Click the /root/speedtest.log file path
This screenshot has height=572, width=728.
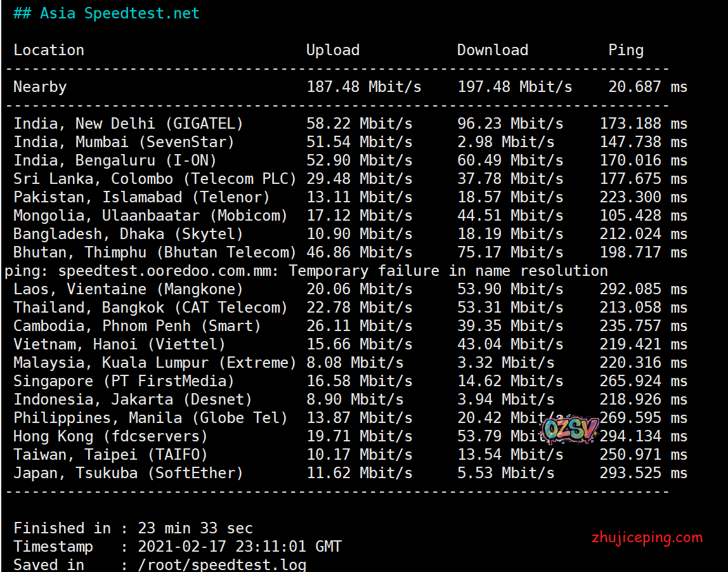222,564
